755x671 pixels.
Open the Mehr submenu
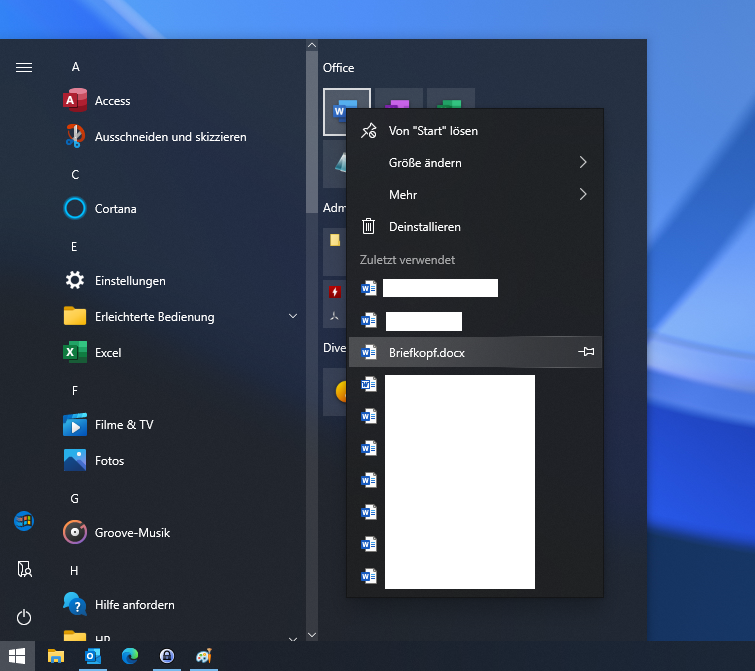pos(475,194)
